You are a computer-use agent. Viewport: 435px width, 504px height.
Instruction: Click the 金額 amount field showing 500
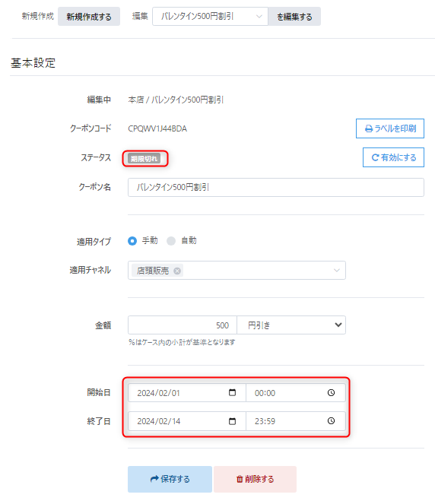click(183, 325)
